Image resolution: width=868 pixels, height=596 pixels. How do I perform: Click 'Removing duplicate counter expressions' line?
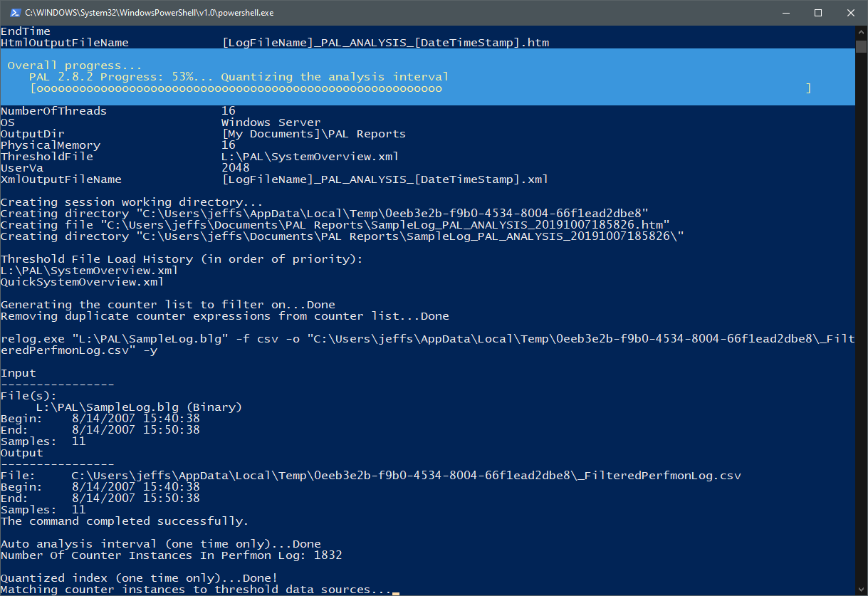[x=225, y=316]
